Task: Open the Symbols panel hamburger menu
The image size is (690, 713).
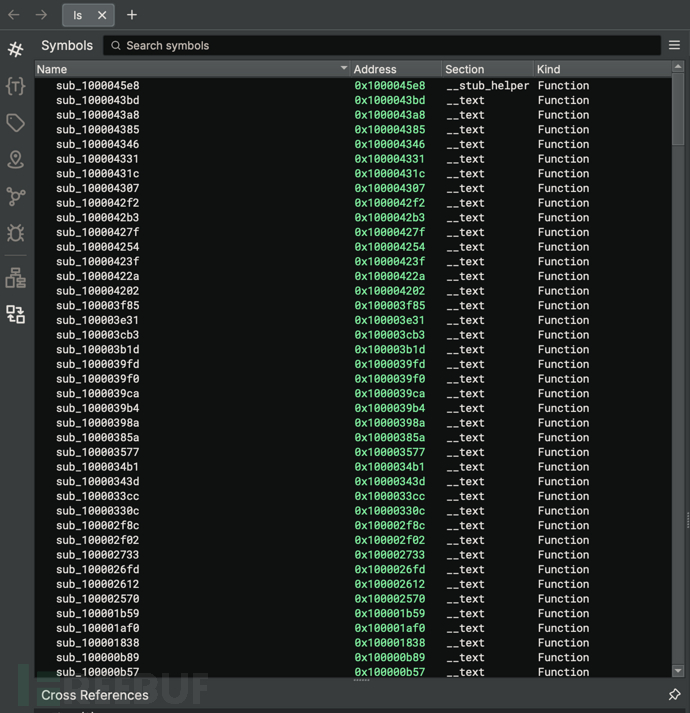Action: click(x=674, y=45)
